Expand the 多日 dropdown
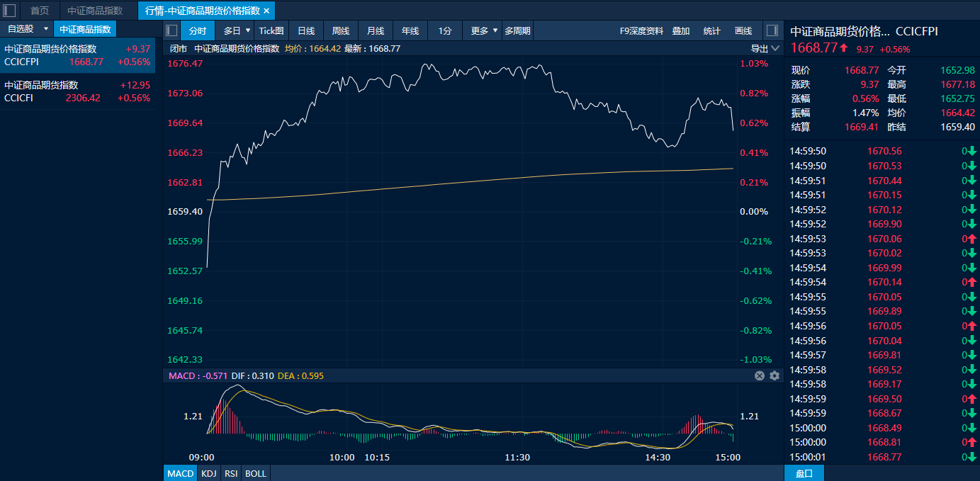Screen dimensions: 980x481 pyautogui.click(x=248, y=30)
